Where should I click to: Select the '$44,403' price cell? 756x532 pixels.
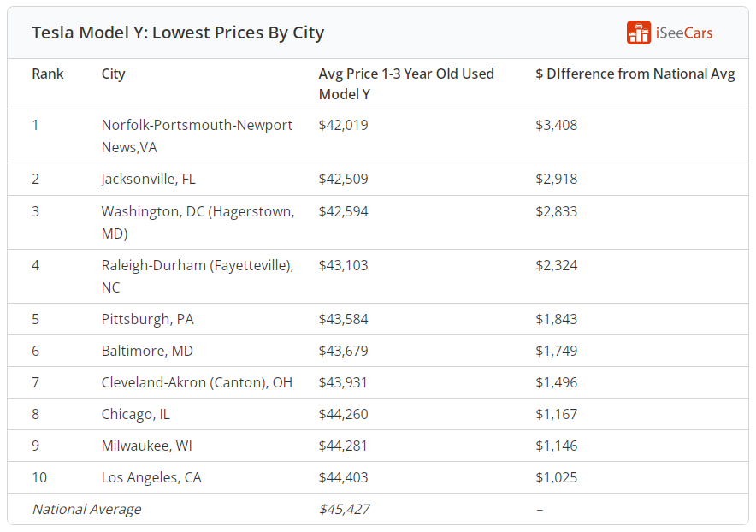click(343, 478)
